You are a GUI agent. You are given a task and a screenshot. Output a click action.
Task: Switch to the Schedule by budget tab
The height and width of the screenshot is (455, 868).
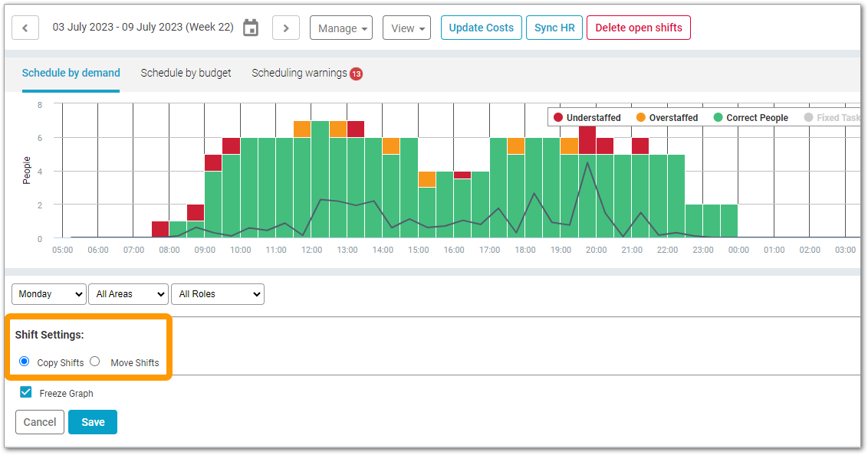pyautogui.click(x=186, y=73)
